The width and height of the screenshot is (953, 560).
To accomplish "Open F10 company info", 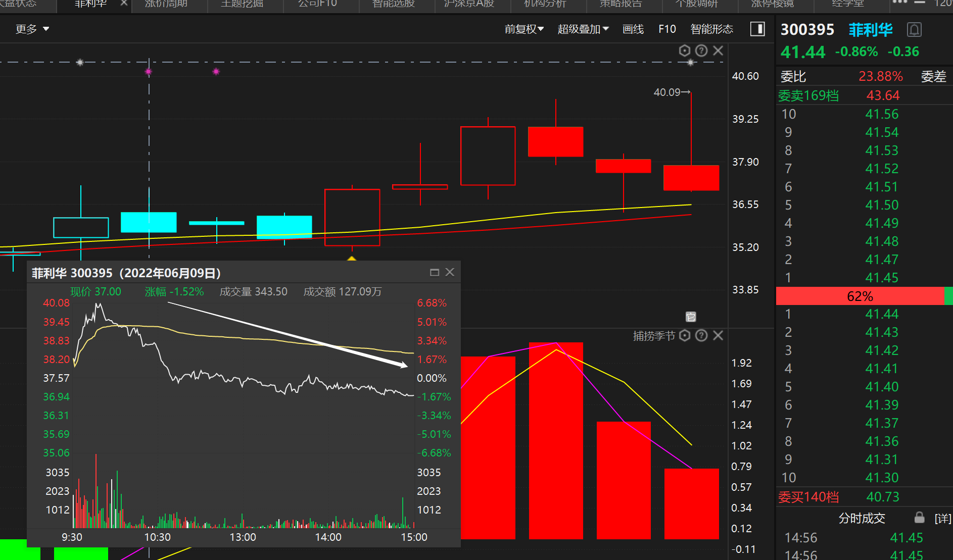I will [x=667, y=29].
